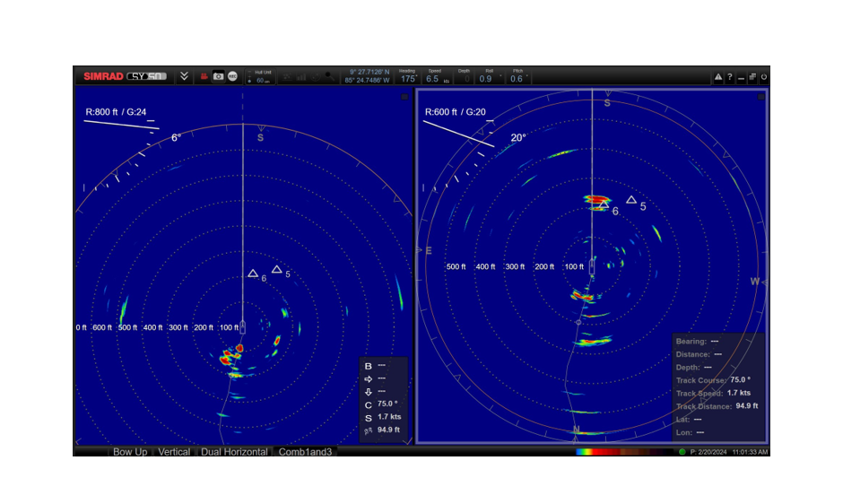Open the Comb1and3 view tab
Image resolution: width=843 pixels, height=504 pixels.
(305, 452)
